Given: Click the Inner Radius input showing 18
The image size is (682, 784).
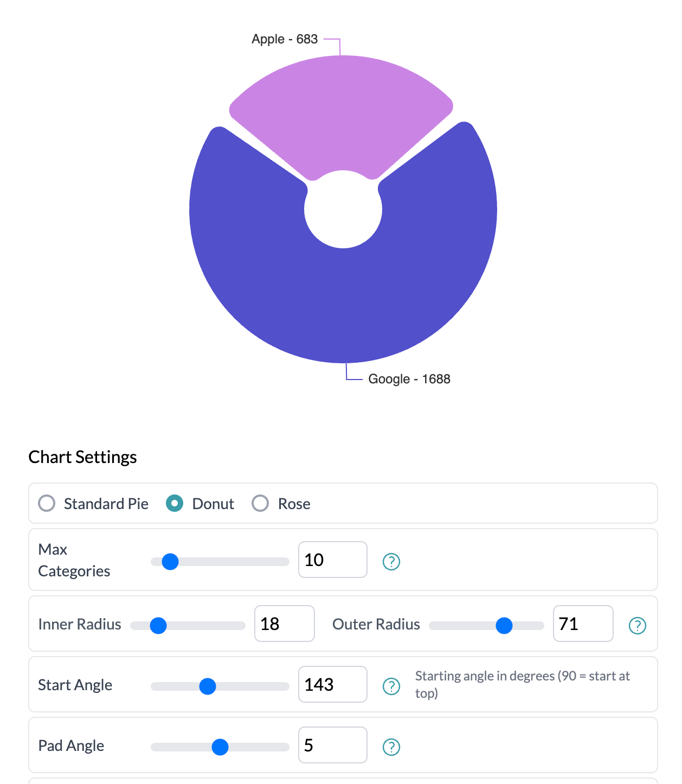Looking at the screenshot, I should pos(284,624).
